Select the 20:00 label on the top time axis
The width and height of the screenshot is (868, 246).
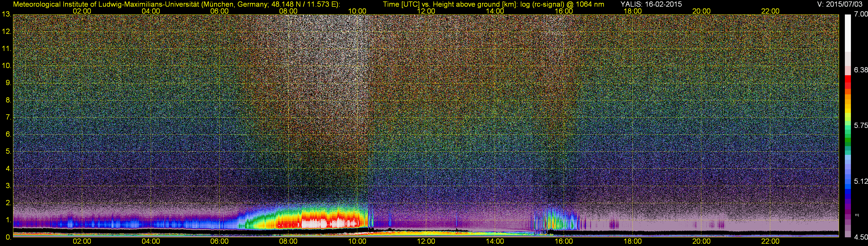pyautogui.click(x=701, y=11)
